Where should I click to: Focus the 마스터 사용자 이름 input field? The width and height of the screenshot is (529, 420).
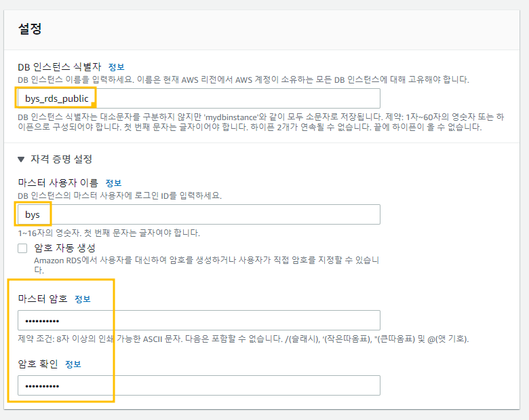click(x=199, y=214)
